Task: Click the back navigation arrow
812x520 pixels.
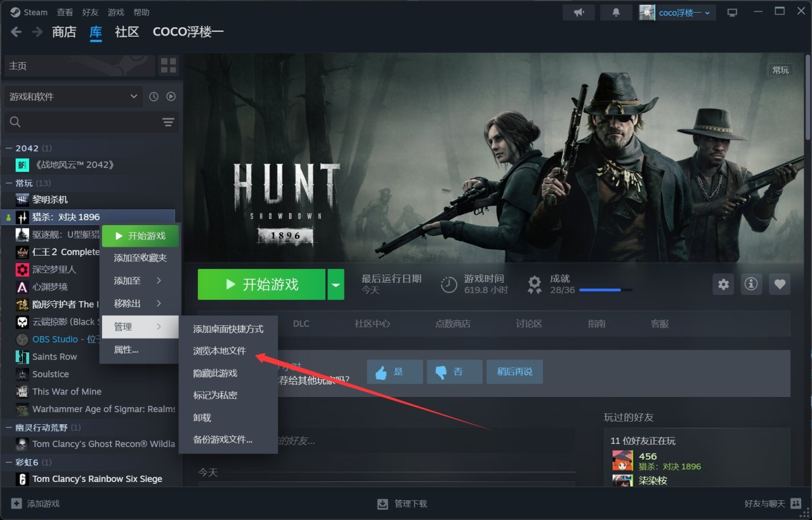Action: [x=16, y=32]
